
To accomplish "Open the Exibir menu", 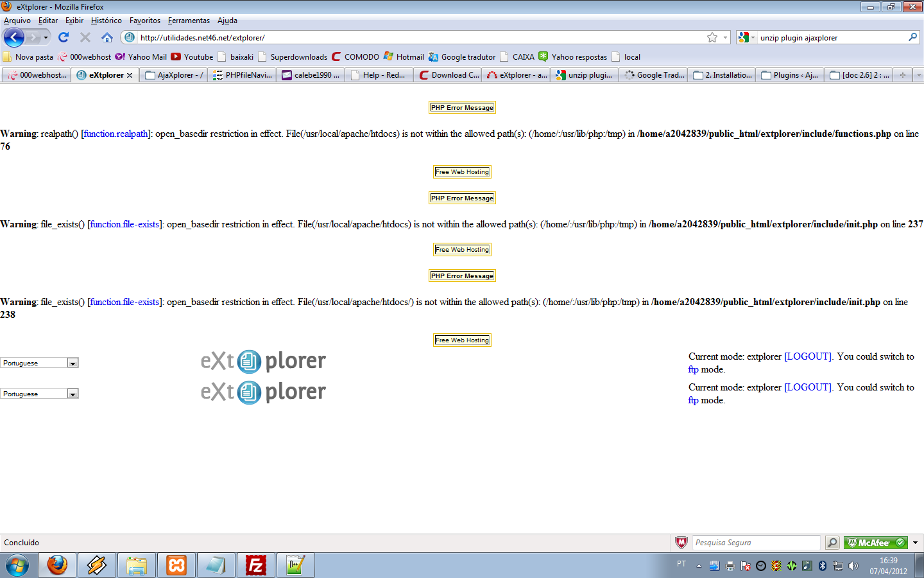I will 74,21.
